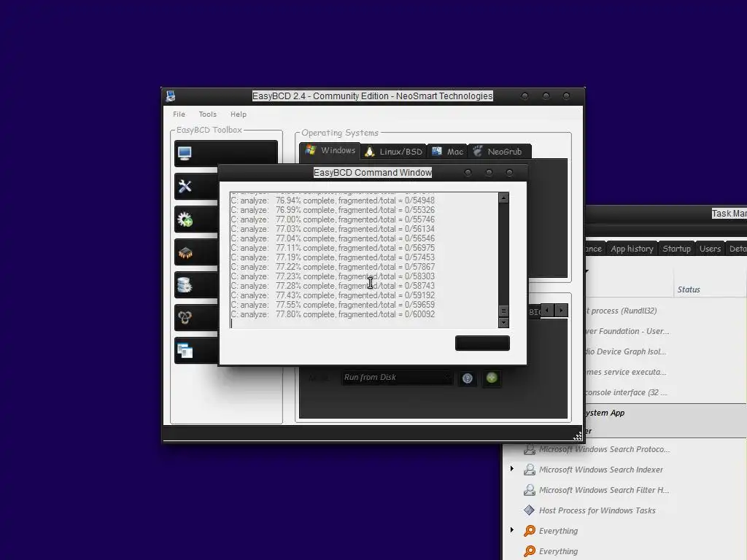Click the line ending 0/59659
The width and height of the screenshot is (747, 560).
click(x=333, y=305)
